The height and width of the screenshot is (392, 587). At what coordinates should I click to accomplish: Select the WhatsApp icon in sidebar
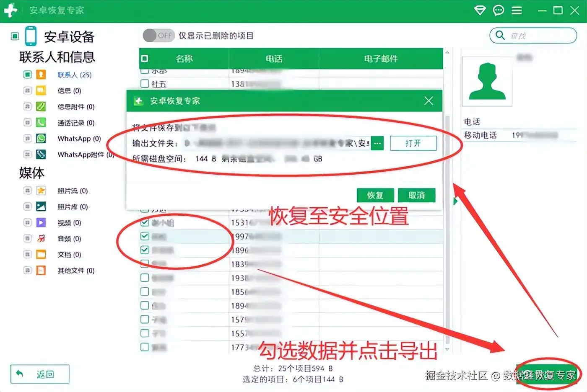pyautogui.click(x=41, y=139)
